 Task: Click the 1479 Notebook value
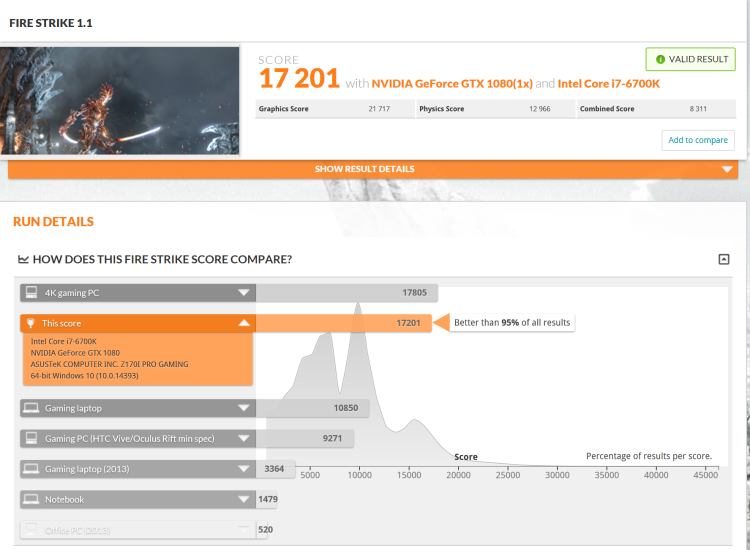(267, 499)
